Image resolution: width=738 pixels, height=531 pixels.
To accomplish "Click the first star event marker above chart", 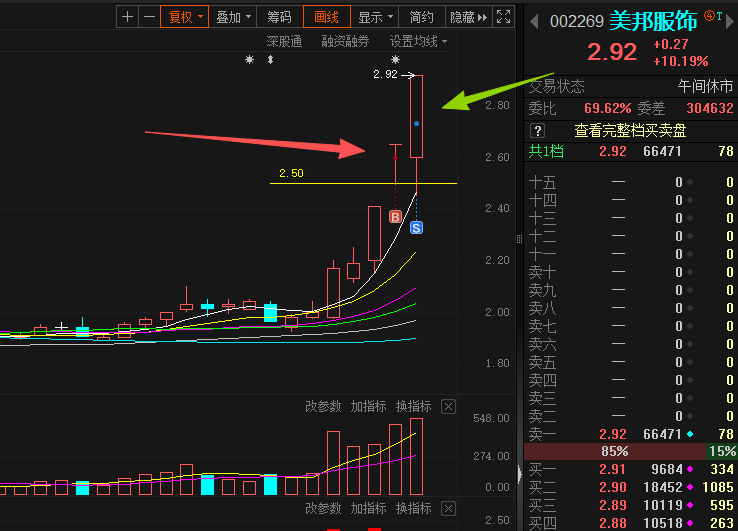I will coord(249,59).
